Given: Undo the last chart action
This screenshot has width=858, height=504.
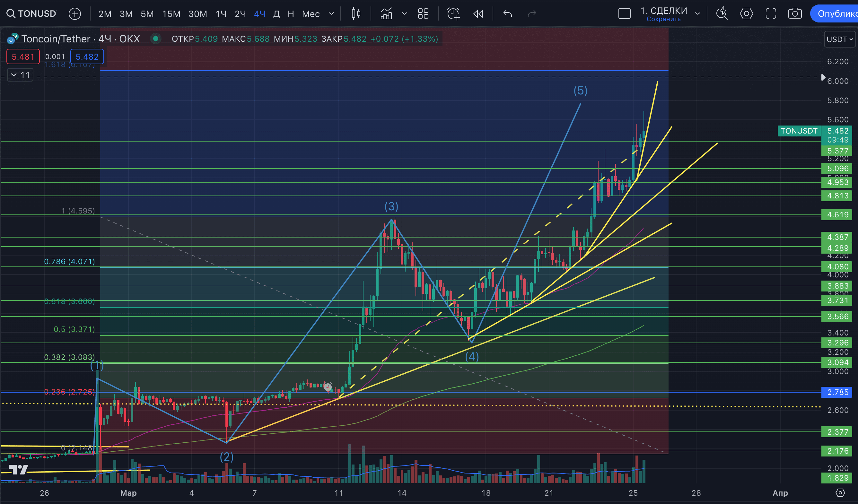Looking at the screenshot, I should [x=507, y=13].
